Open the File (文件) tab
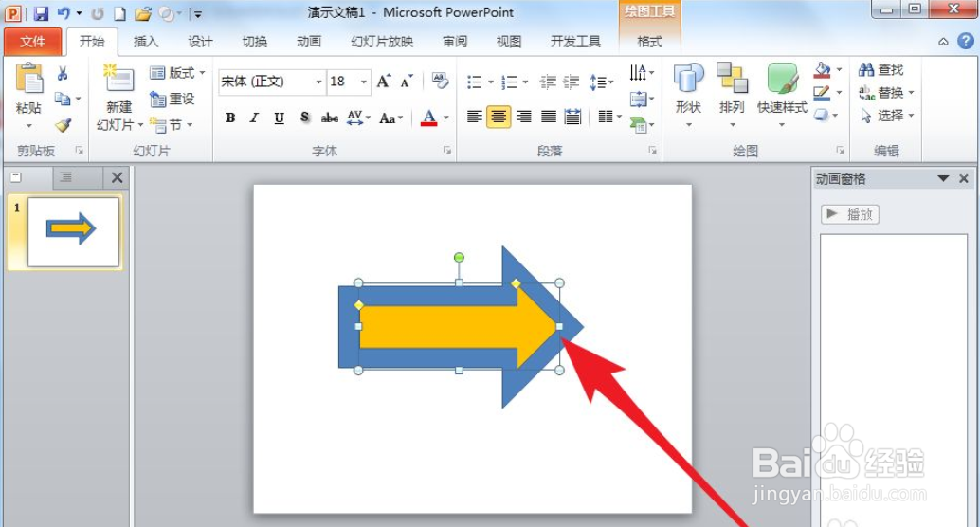Image resolution: width=980 pixels, height=527 pixels. pos(32,42)
